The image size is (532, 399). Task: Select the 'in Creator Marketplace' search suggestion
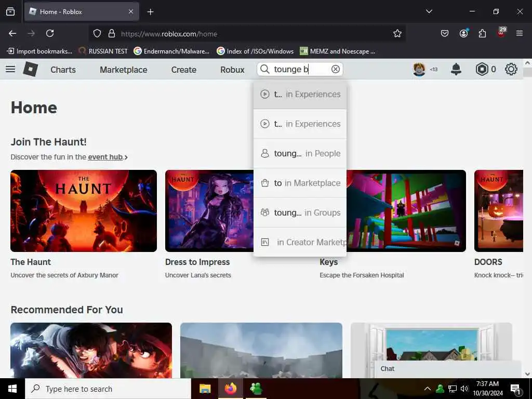(300, 242)
